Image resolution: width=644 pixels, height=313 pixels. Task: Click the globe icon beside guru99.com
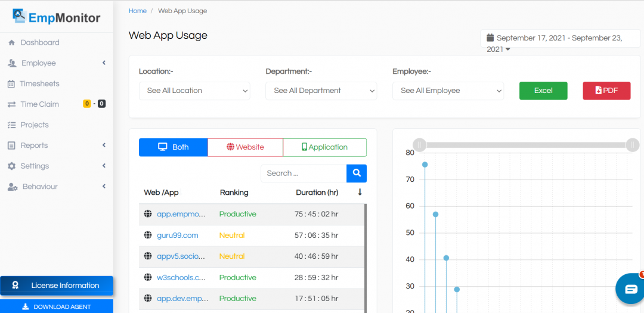click(x=148, y=235)
